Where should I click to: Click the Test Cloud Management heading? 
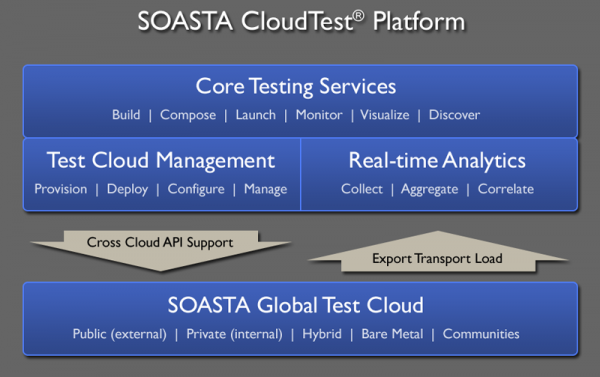pyautogui.click(x=161, y=160)
